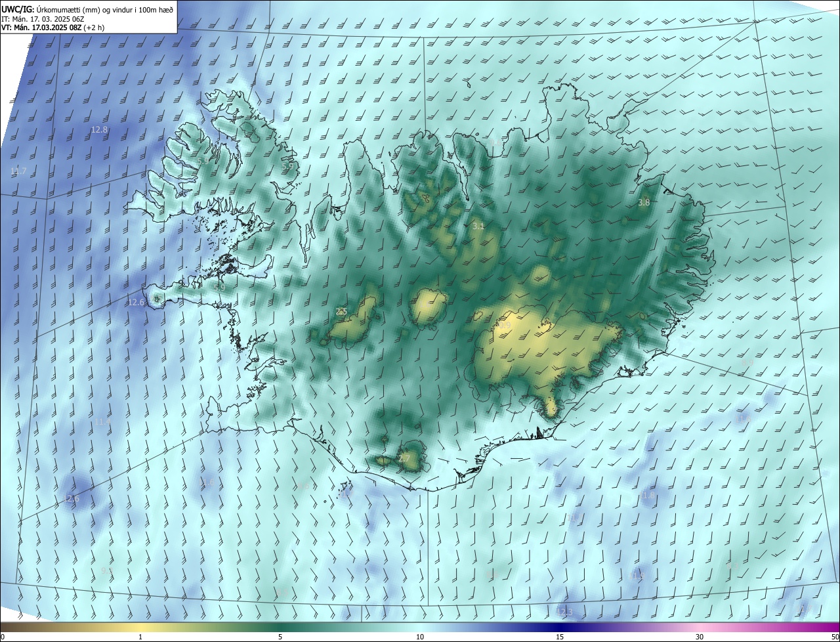Click the 0 tick label on the color scale

(3, 637)
